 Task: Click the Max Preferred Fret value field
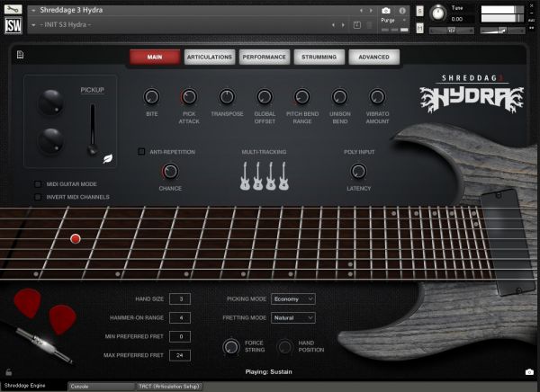[180, 355]
